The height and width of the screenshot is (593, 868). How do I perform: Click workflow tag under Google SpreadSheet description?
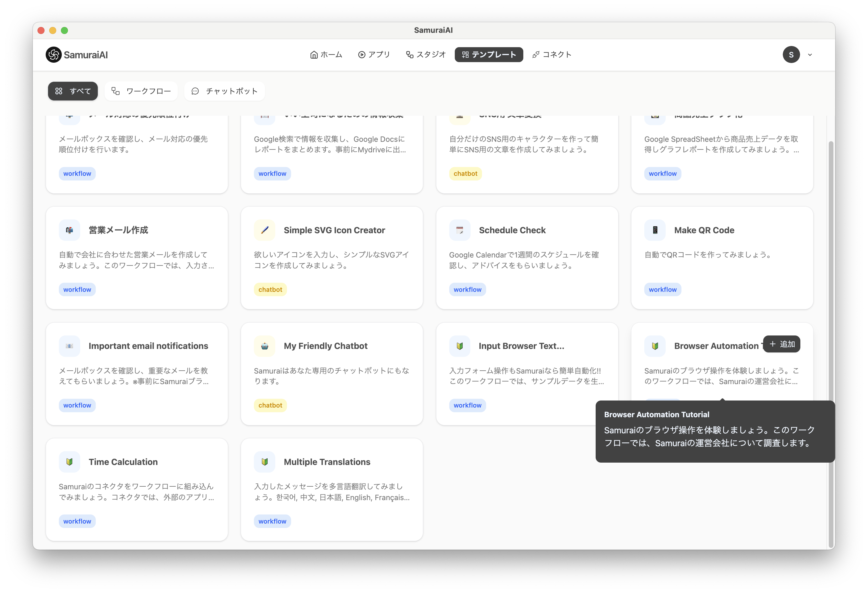663,174
